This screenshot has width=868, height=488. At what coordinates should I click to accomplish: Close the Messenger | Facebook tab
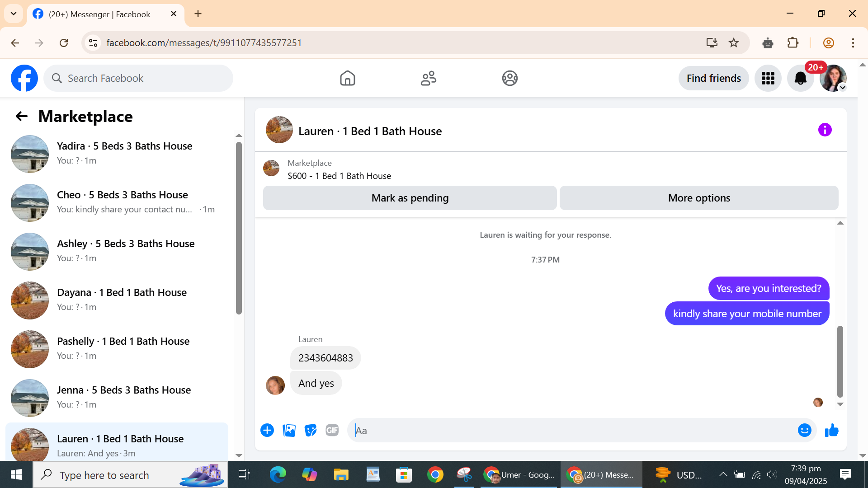174,14
